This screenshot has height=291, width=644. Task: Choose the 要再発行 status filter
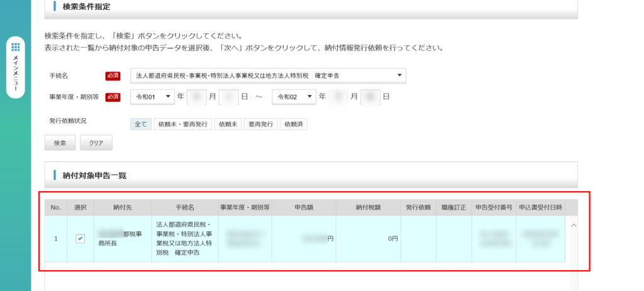coord(260,124)
